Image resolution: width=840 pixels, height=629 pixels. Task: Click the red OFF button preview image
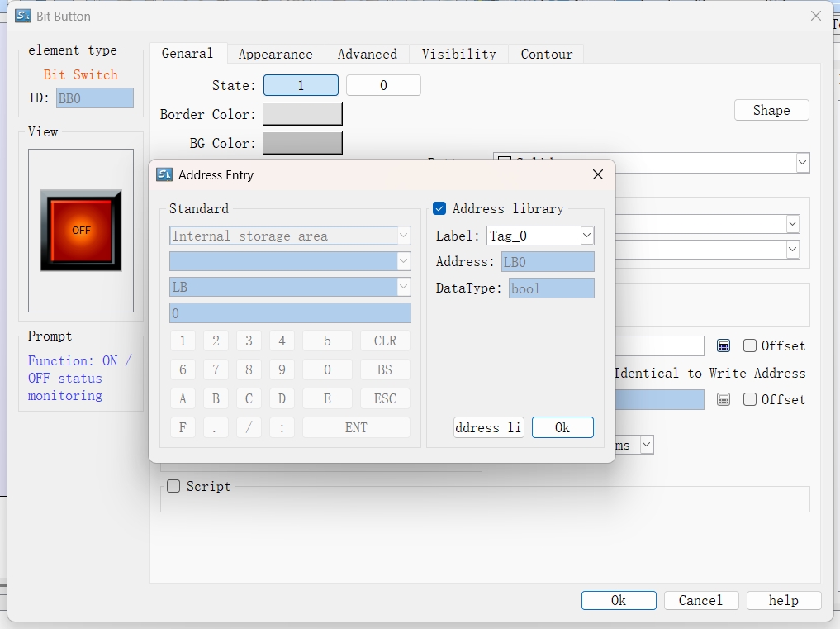pos(81,231)
